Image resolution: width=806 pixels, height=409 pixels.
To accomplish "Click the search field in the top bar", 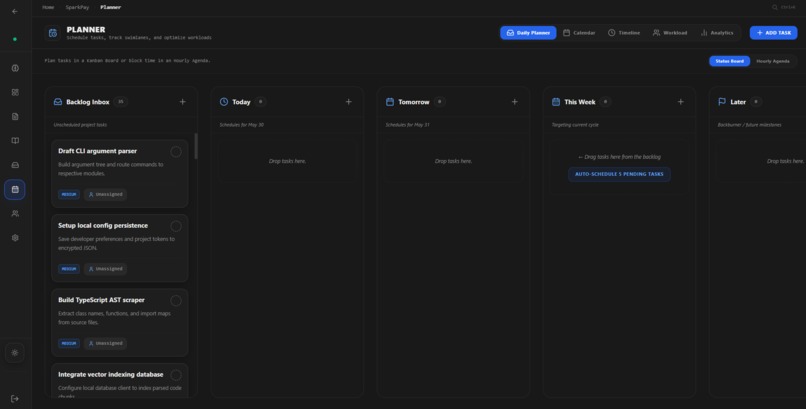I will click(784, 7).
